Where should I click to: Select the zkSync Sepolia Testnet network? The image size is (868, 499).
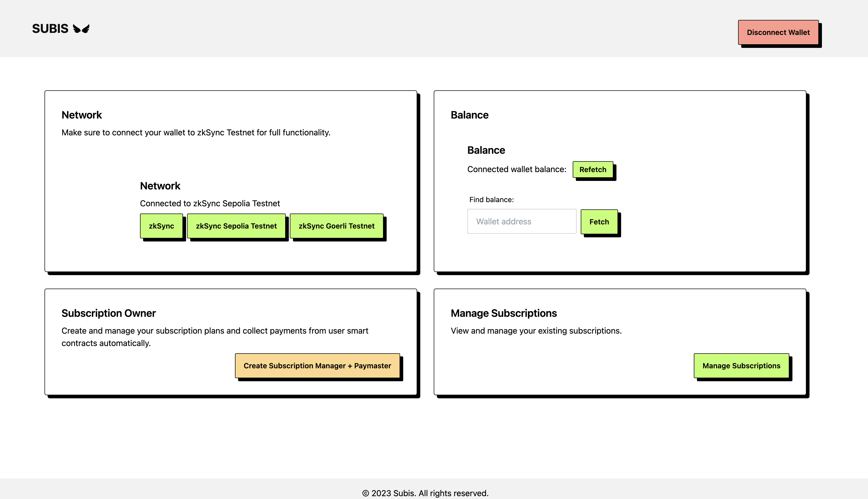click(x=236, y=226)
